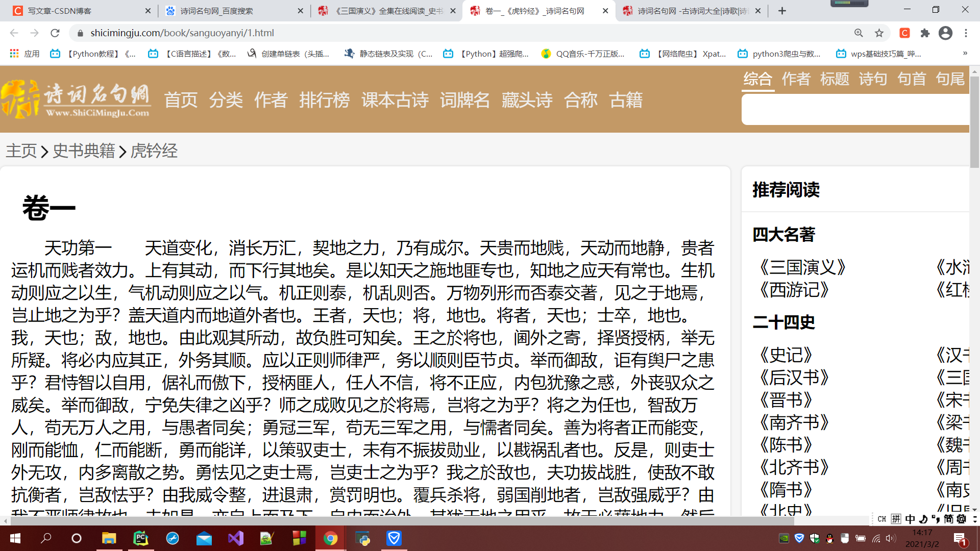Open Chrome menu via three-dot icon
Screen dimensions: 980x551
(966, 33)
